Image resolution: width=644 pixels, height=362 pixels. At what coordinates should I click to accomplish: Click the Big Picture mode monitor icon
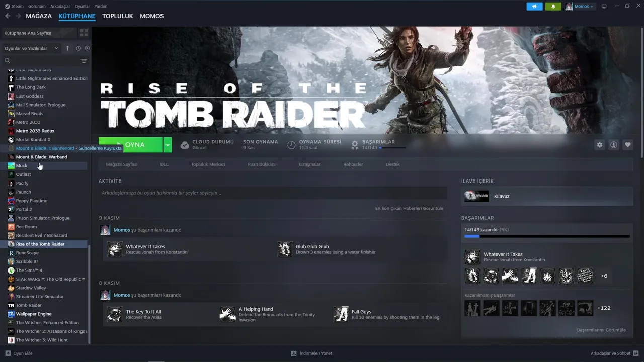click(604, 6)
